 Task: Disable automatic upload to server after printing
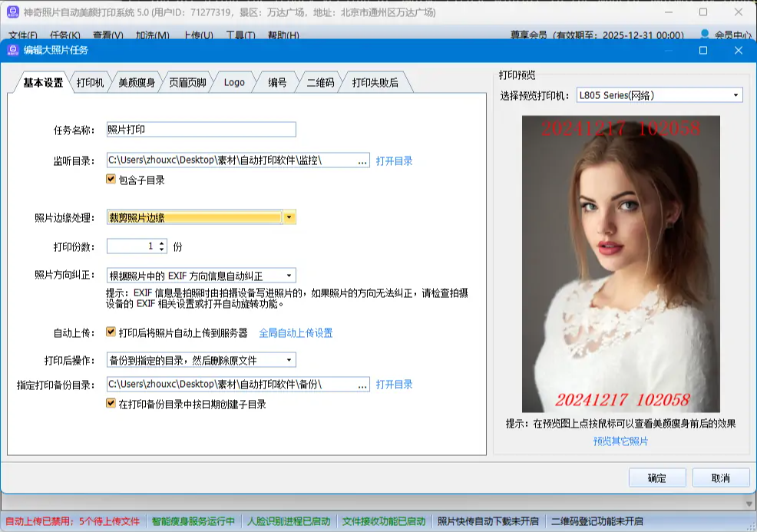112,333
